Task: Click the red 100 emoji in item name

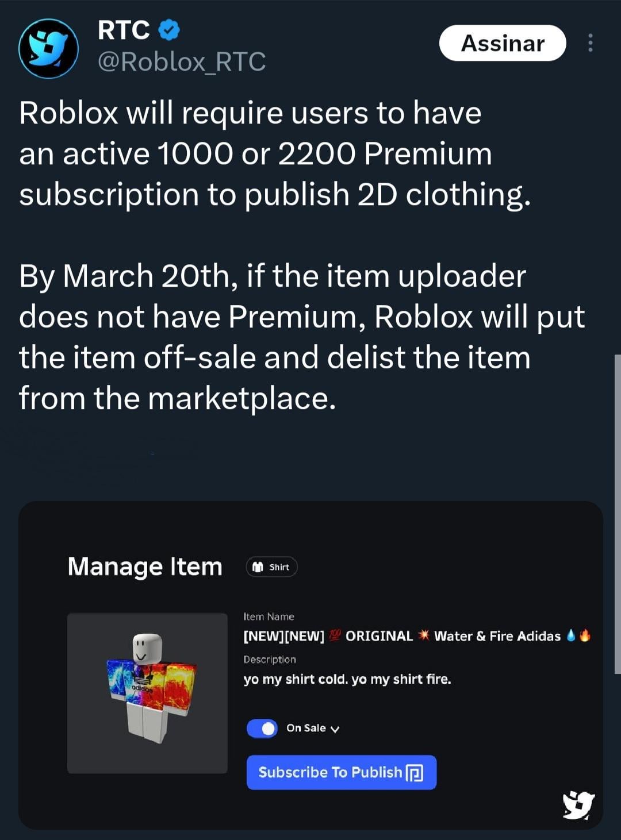Action: [x=335, y=635]
